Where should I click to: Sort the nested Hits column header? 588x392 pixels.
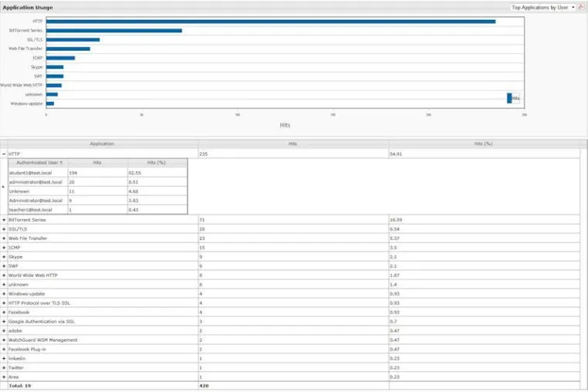click(x=97, y=162)
